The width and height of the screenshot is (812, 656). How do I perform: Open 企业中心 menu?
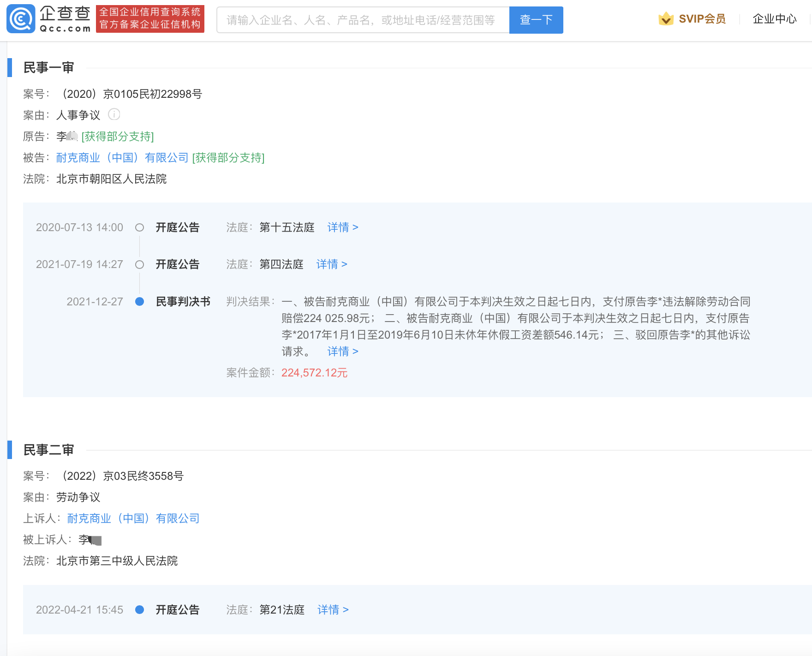[775, 19]
